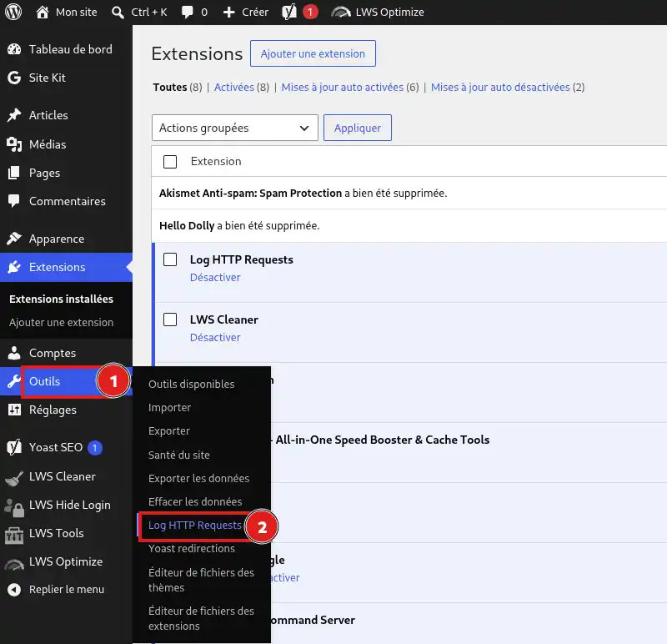Click the LWS Tools toolbox icon
This screenshot has height=644, width=667.
14,535
